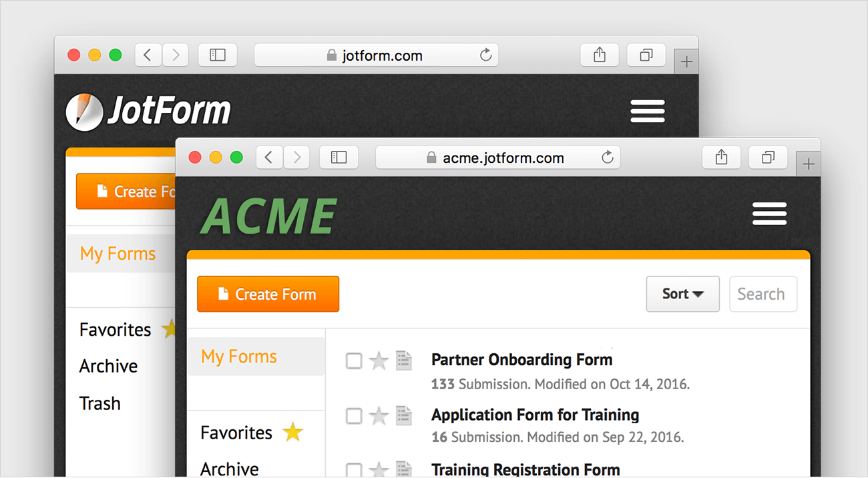This screenshot has height=478, width=868.
Task: Open the ACME hamburger menu
Action: (x=769, y=214)
